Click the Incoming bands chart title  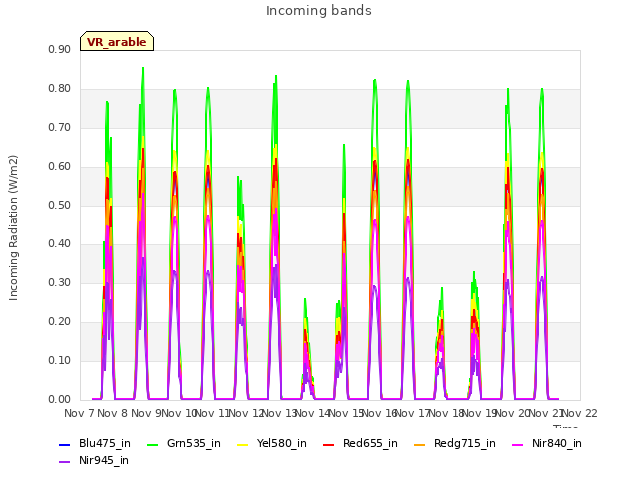(x=319, y=11)
